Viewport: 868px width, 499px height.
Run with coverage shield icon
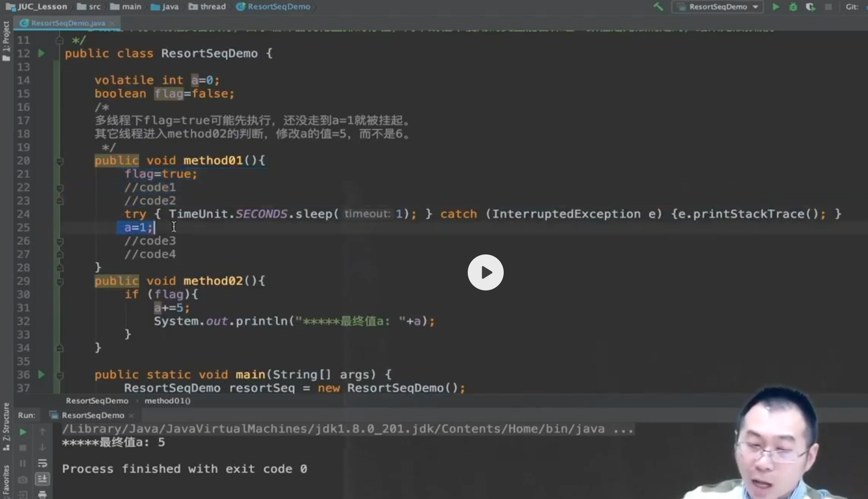click(810, 7)
